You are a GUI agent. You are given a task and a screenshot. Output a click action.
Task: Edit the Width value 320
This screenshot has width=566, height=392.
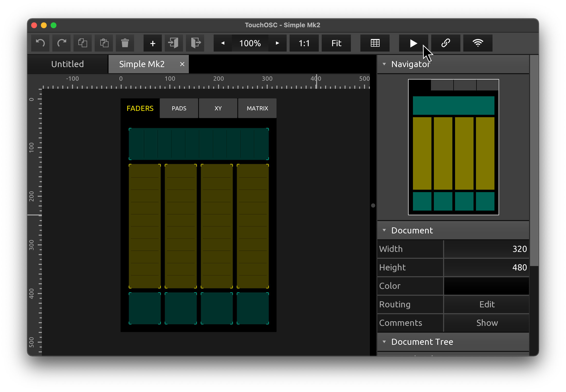(486, 249)
